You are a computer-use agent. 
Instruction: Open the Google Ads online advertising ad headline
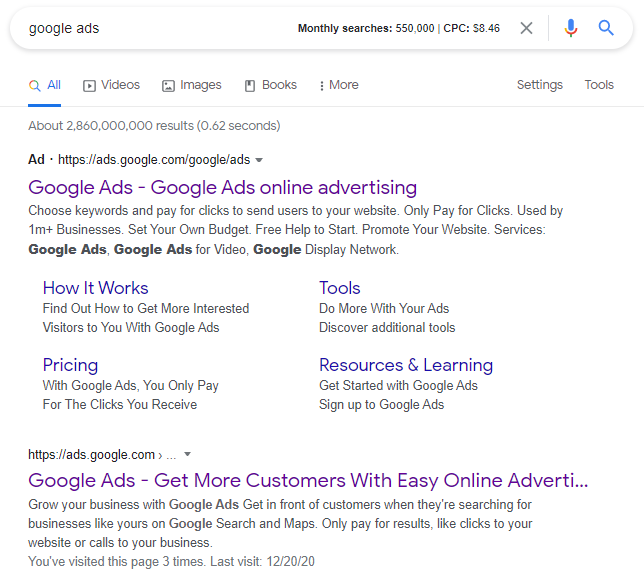point(222,187)
